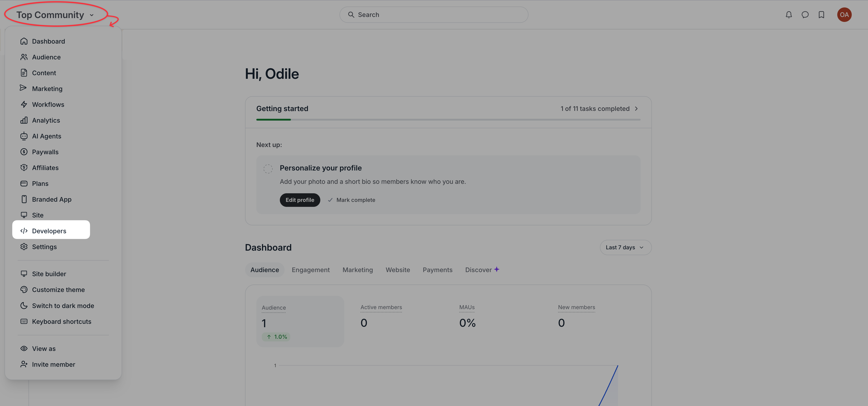This screenshot has width=868, height=406.
Task: Switch to the Engagement tab
Action: [310, 270]
